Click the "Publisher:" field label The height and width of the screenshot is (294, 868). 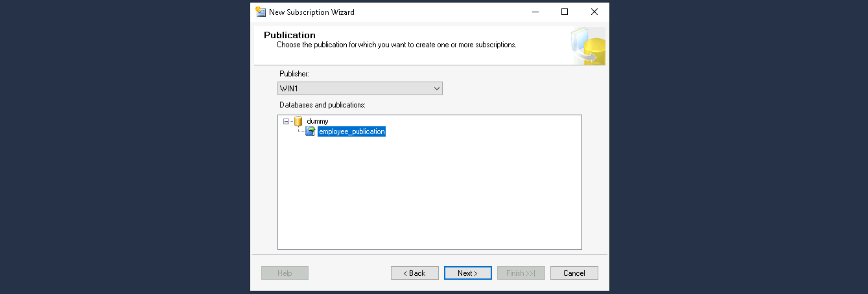tap(294, 74)
